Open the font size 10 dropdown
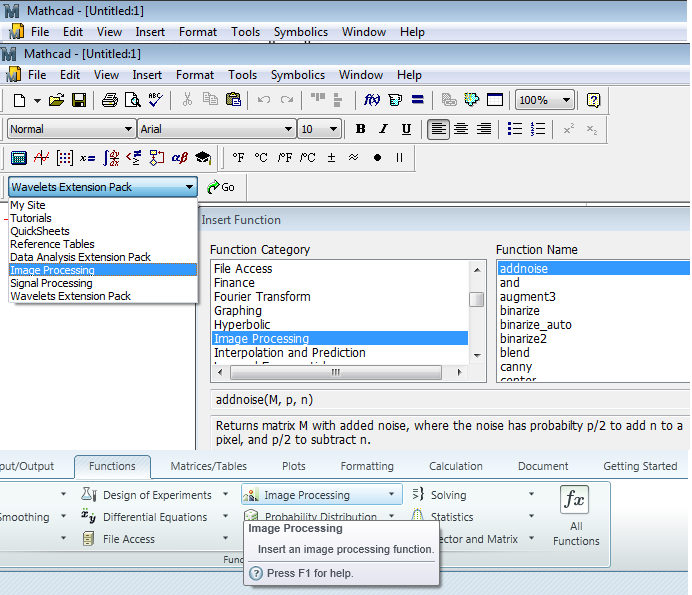Image resolution: width=692 pixels, height=595 pixels. [333, 129]
